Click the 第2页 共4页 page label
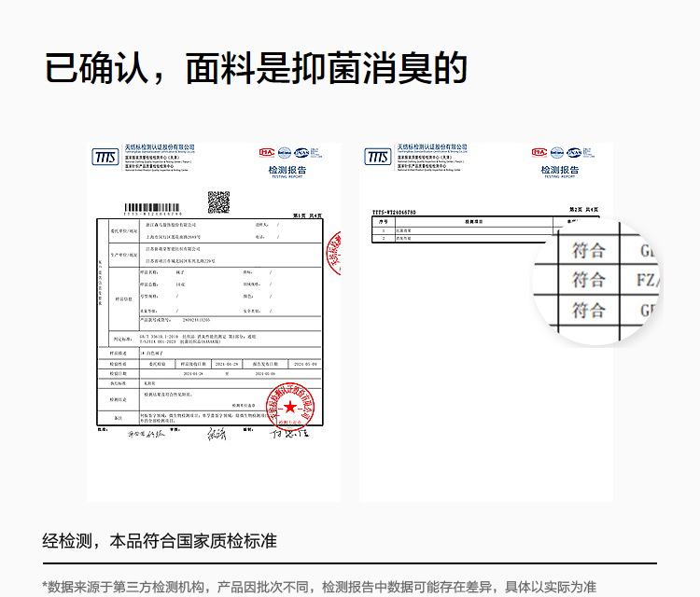This screenshot has width=700, height=597. click(584, 209)
